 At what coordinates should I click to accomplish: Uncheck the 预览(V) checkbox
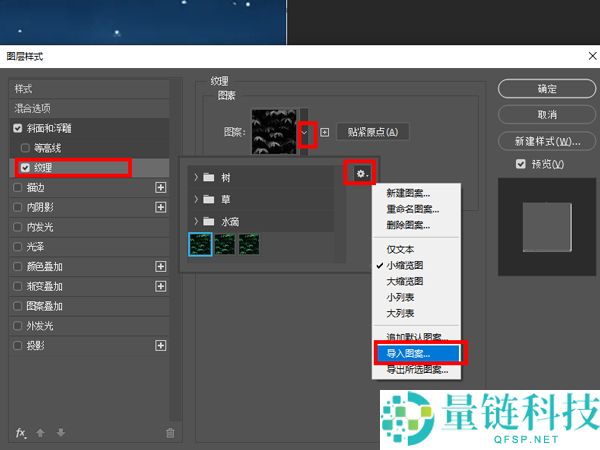[519, 164]
